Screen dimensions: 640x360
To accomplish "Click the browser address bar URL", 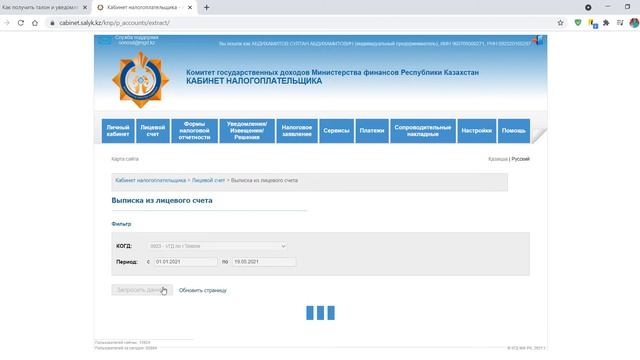I will pos(114,23).
